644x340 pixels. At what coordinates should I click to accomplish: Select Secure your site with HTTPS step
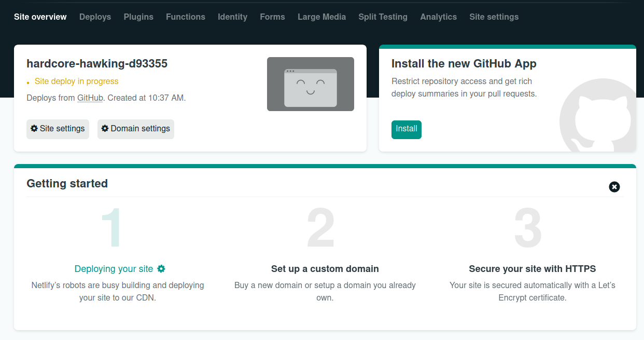533,269
